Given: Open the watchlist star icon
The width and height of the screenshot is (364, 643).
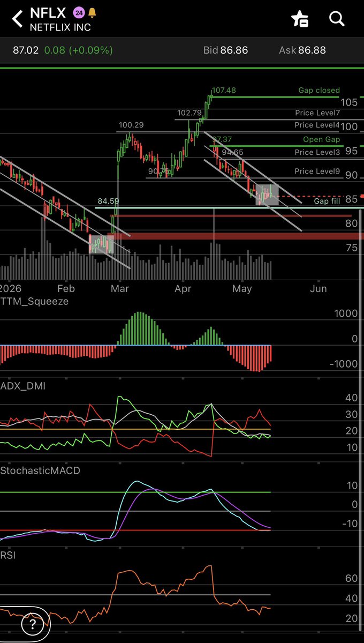Looking at the screenshot, I should pyautogui.click(x=299, y=19).
